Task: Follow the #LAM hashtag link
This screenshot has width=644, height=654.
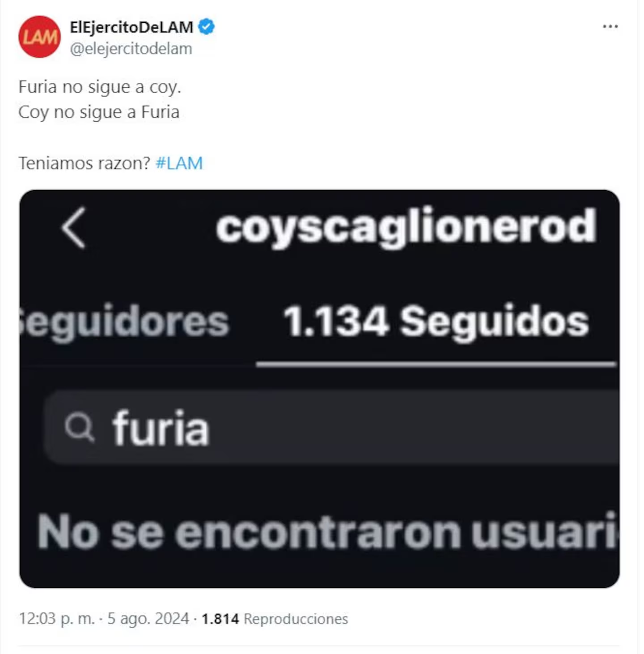Action: (x=179, y=163)
